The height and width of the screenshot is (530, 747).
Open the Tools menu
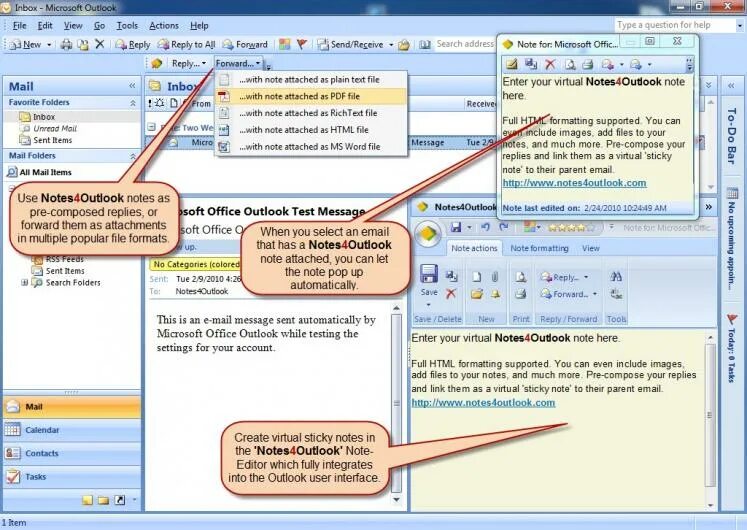click(127, 26)
